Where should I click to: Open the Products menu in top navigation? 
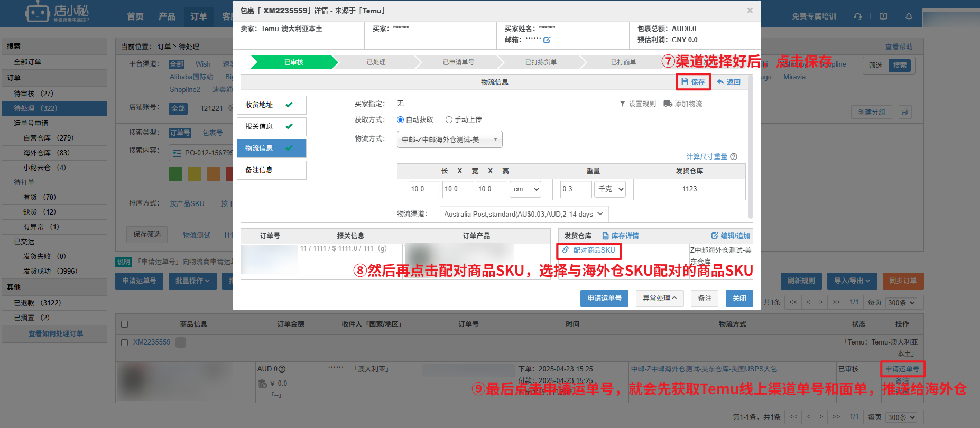[x=167, y=16]
